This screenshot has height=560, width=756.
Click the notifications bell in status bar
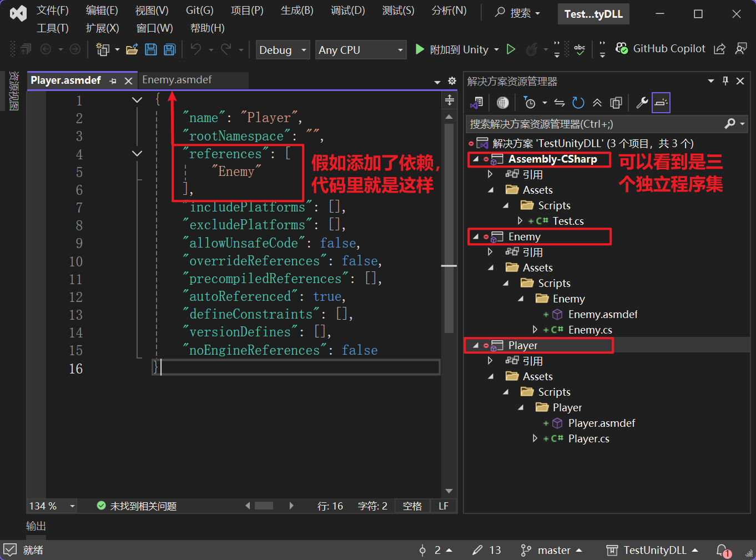click(x=722, y=550)
